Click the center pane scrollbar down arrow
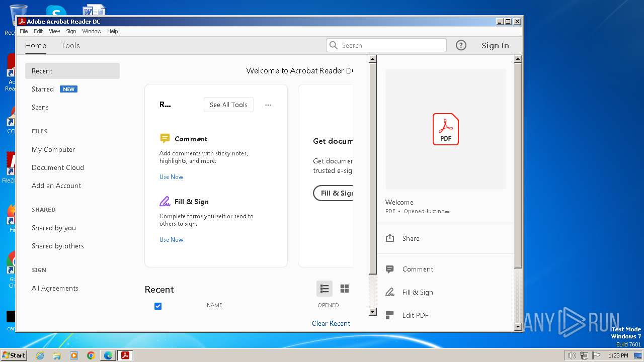Image resolution: width=644 pixels, height=362 pixels. 373,312
